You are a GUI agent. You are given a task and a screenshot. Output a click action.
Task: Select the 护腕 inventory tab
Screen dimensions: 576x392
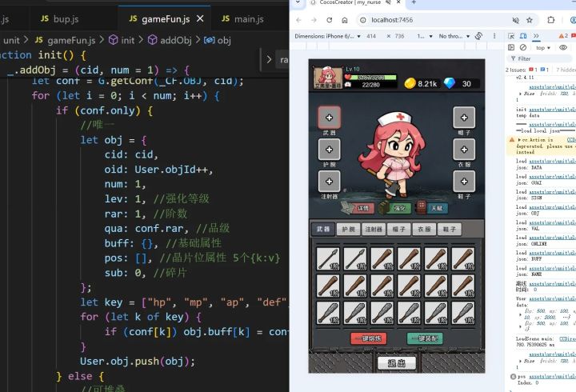(x=348, y=230)
